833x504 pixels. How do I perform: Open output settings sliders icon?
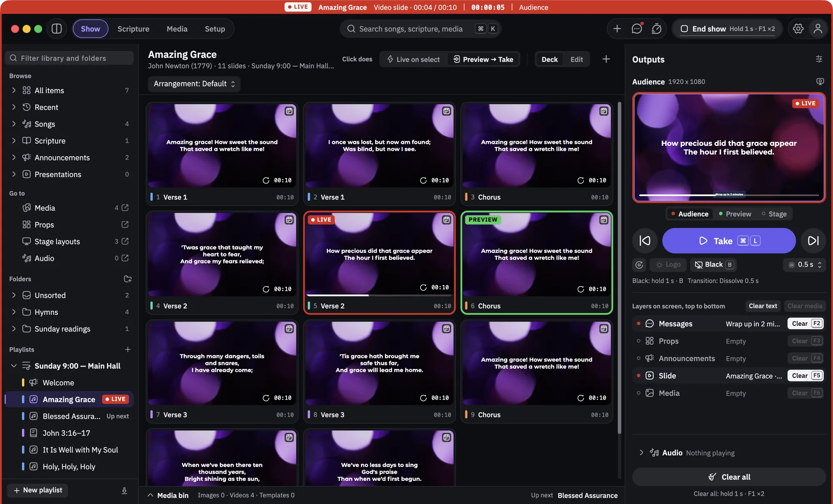click(x=819, y=59)
